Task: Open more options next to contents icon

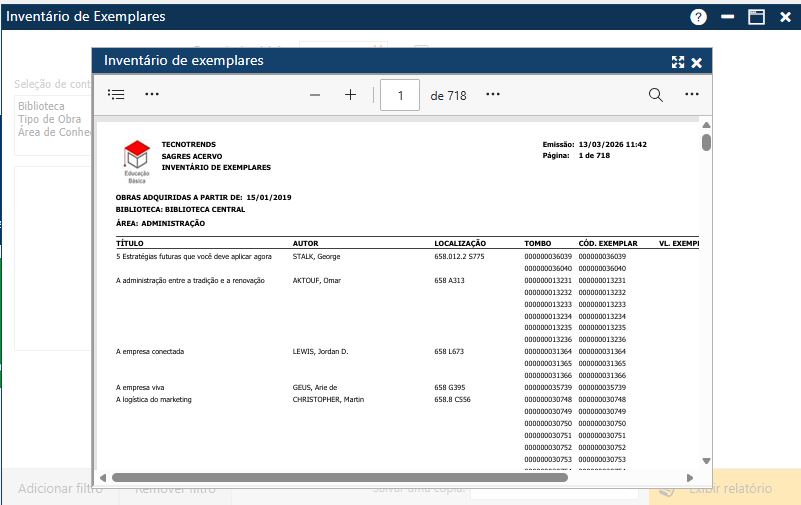Action: pyautogui.click(x=152, y=95)
